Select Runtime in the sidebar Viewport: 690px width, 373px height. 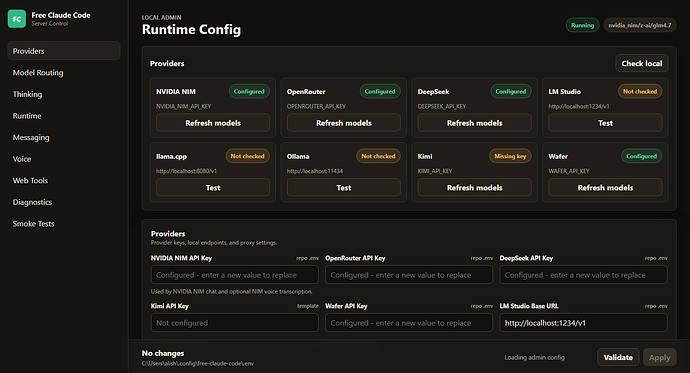pos(64,116)
